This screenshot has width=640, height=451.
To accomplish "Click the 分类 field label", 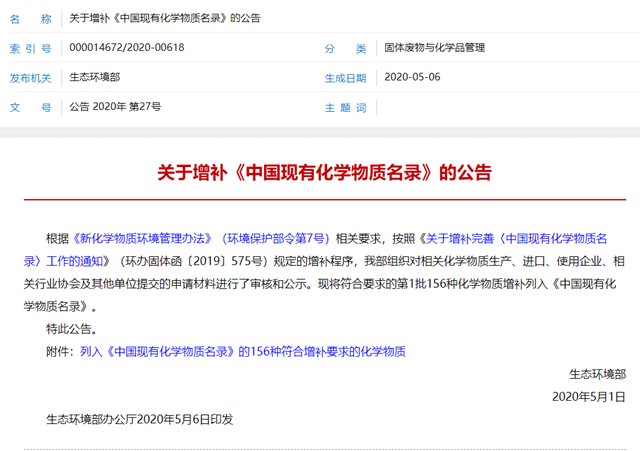I will tap(345, 48).
